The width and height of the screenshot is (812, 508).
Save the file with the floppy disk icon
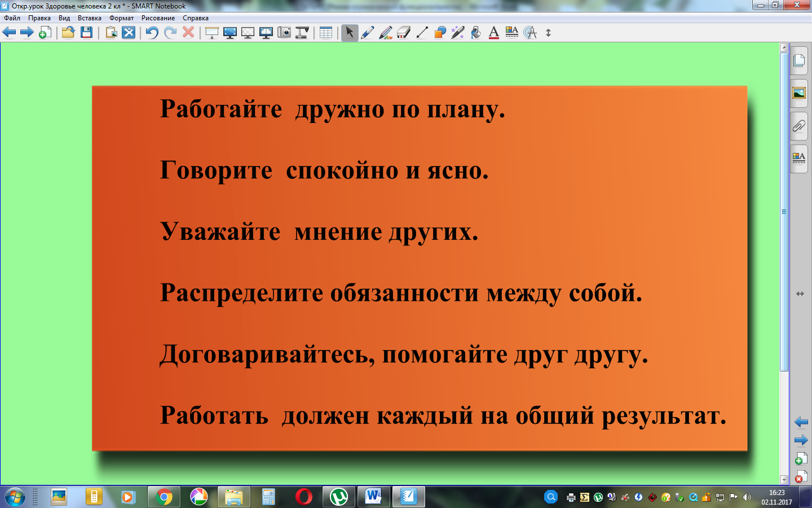pos(86,33)
